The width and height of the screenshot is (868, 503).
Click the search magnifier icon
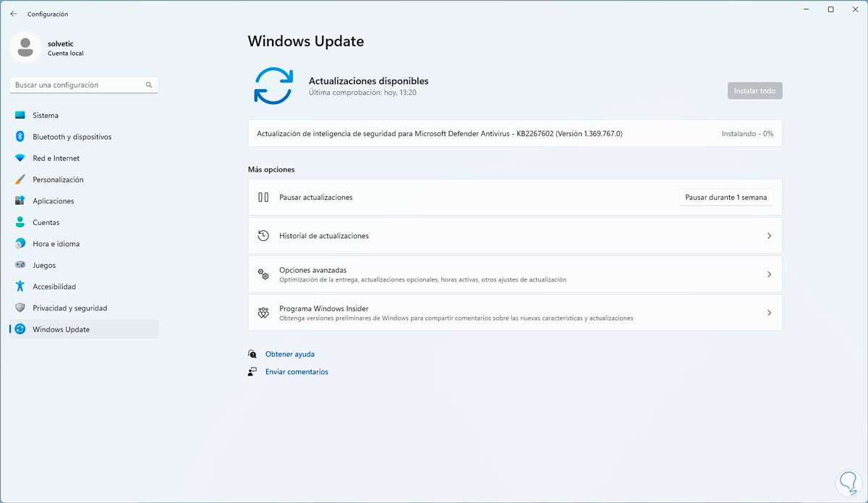149,85
